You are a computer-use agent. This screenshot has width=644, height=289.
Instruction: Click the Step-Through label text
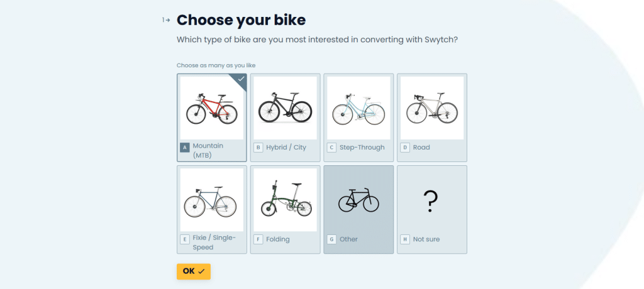point(362,148)
